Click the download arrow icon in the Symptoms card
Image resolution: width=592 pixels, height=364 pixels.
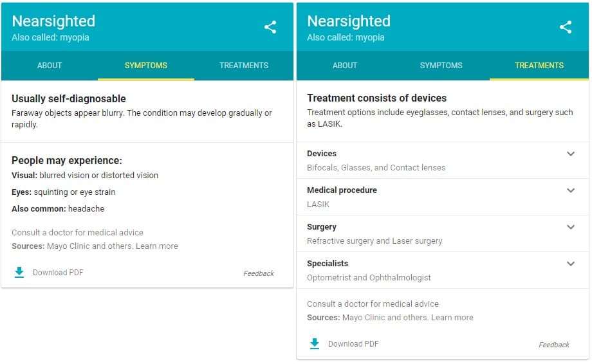(19, 272)
